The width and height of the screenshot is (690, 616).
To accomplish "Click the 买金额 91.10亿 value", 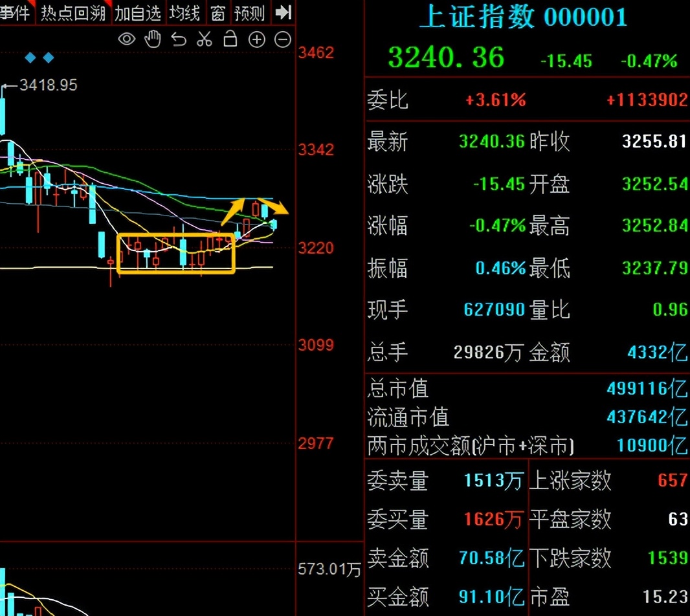I will pyautogui.click(x=491, y=597).
